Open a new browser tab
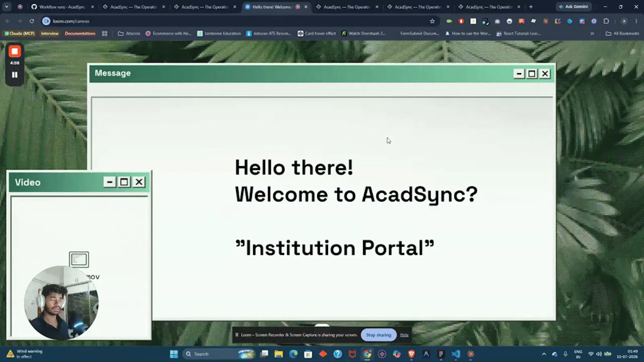Screen dimensions: 644x362 531,7
